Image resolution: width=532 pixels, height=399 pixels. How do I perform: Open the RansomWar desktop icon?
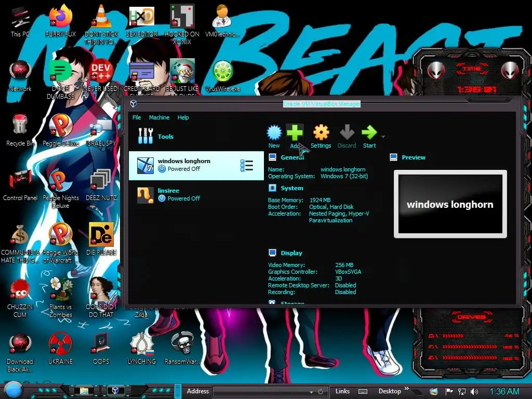pyautogui.click(x=182, y=343)
